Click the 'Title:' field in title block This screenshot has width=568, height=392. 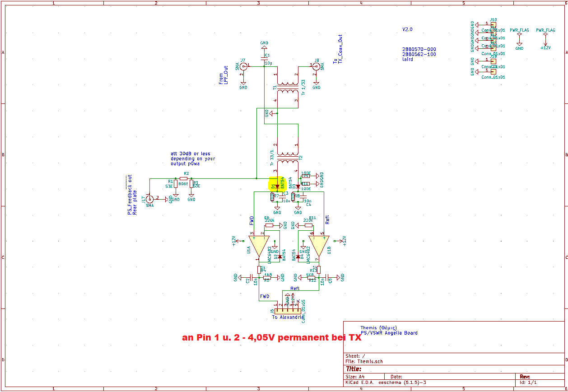354,369
